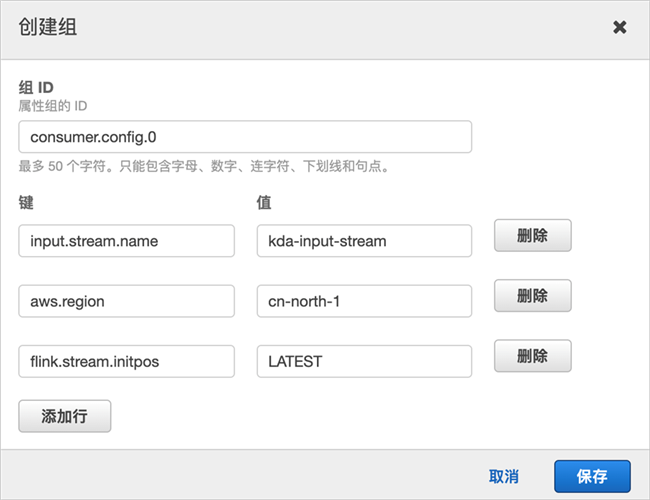
Task: Focus the cn-north-1 value field
Action: coord(364,301)
